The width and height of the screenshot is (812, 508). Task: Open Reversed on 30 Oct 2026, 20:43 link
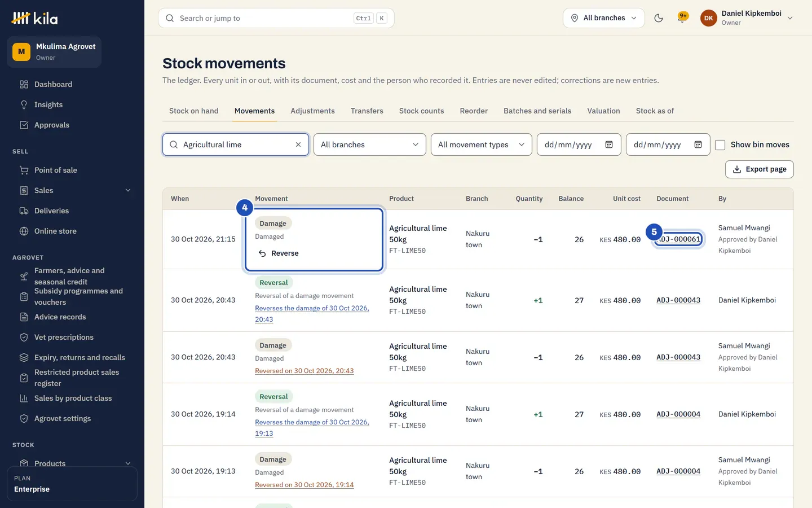[x=304, y=371]
